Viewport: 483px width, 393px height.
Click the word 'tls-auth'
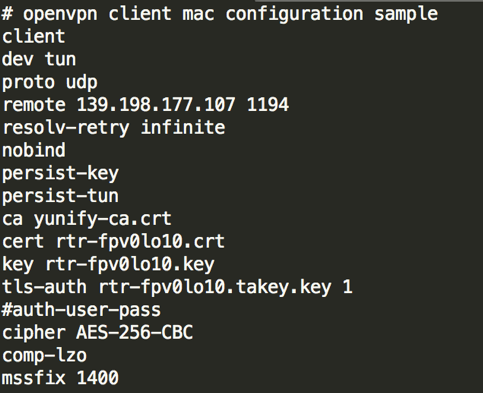[44, 287]
